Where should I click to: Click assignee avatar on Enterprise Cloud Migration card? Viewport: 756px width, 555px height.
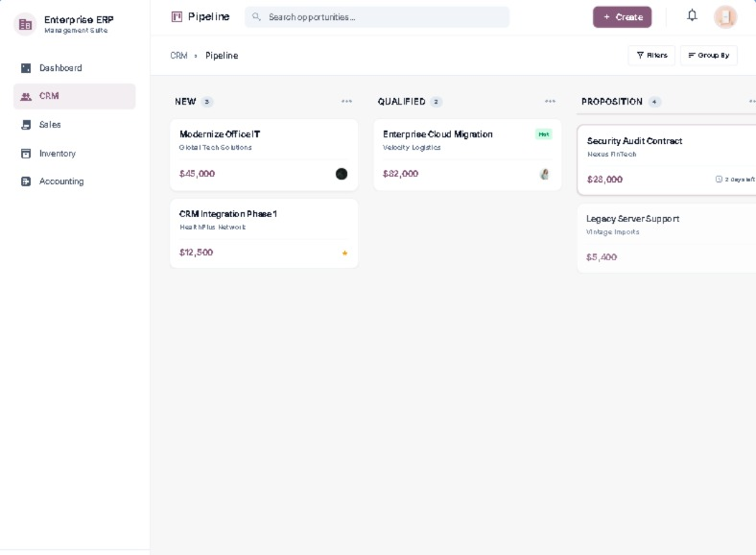[544, 174]
